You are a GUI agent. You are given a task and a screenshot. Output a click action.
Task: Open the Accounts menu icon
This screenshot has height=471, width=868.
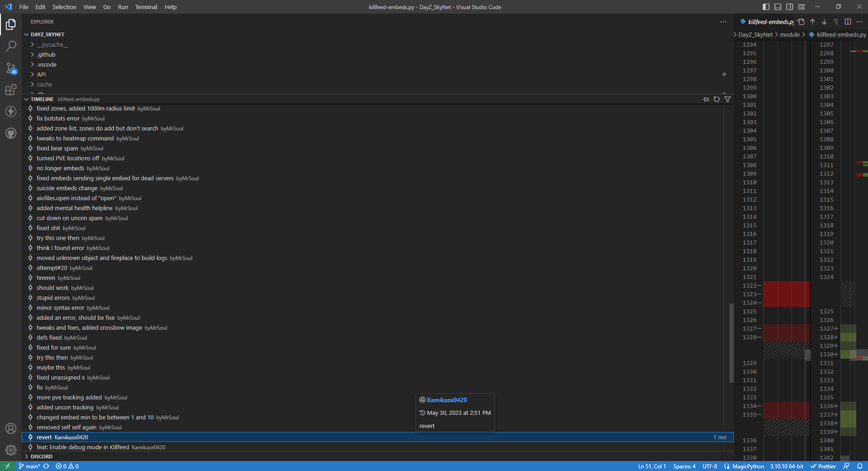coord(11,428)
